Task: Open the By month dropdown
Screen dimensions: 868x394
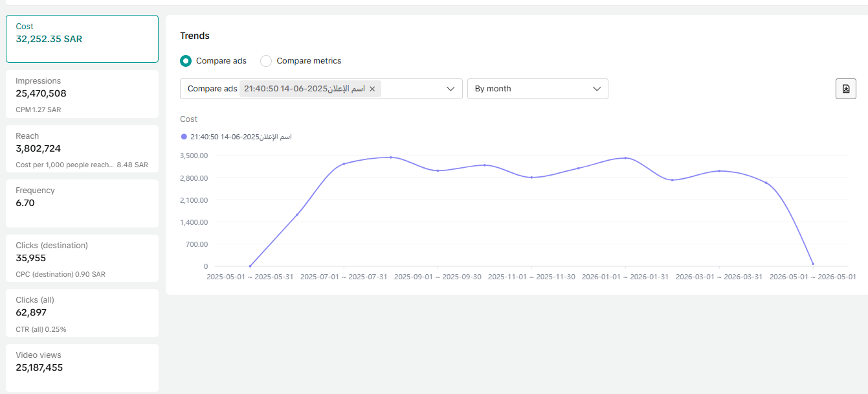Action: [x=537, y=89]
